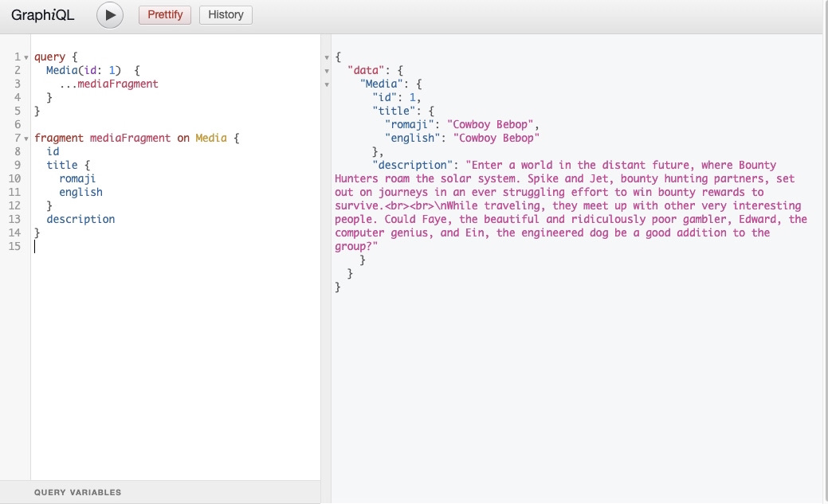828x504 pixels.
Task: Click the 'query' keyword on line 1
Action: click(49, 57)
